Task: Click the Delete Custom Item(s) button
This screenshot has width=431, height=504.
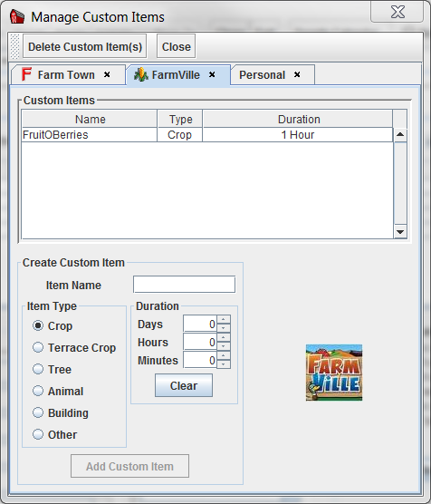Action: pos(85,46)
